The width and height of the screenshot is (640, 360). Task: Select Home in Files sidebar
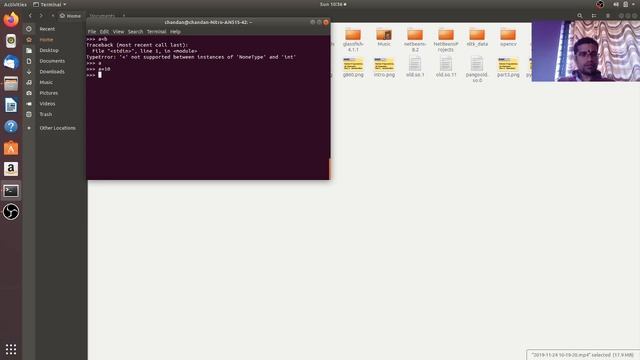tap(46, 40)
